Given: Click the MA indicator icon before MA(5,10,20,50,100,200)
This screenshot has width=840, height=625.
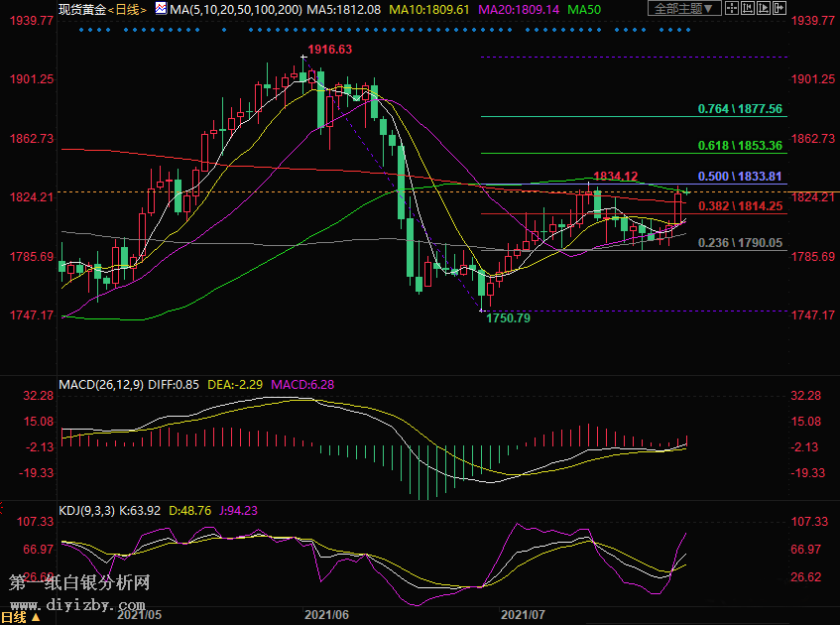Looking at the screenshot, I should 160,9.
